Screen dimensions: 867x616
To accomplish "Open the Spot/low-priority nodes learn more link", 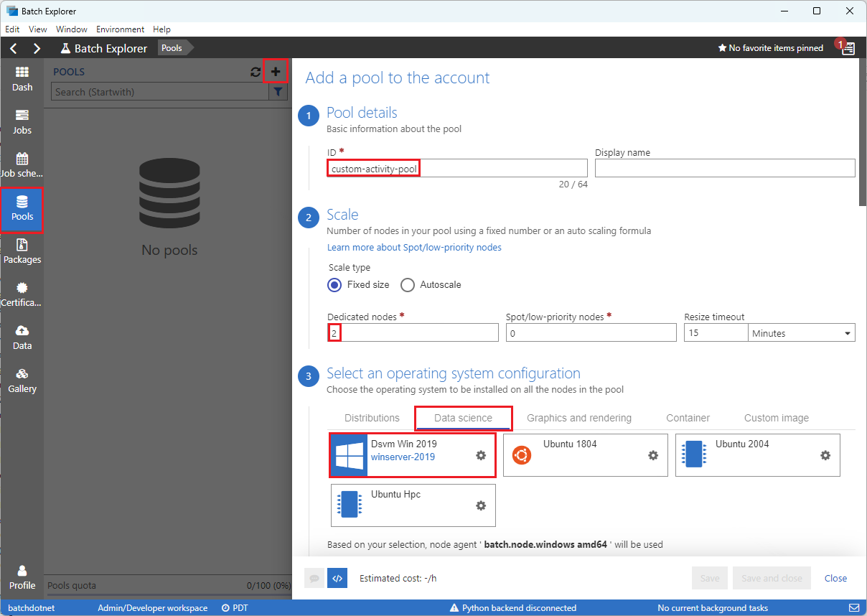I will click(x=414, y=247).
